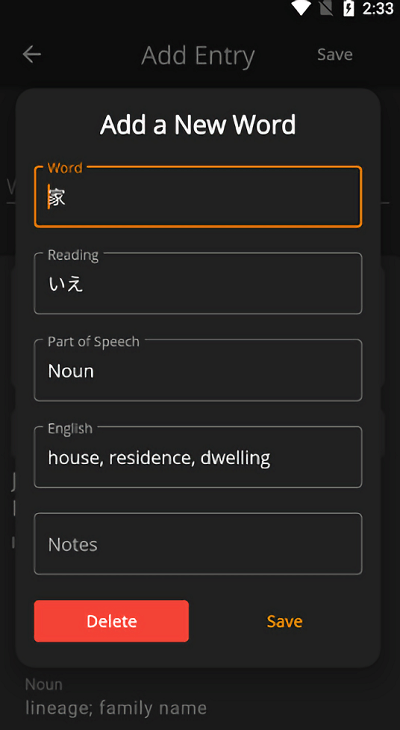The image size is (400, 730).
Task: Tap the 2:33 clock in status bar
Action: [x=378, y=8]
